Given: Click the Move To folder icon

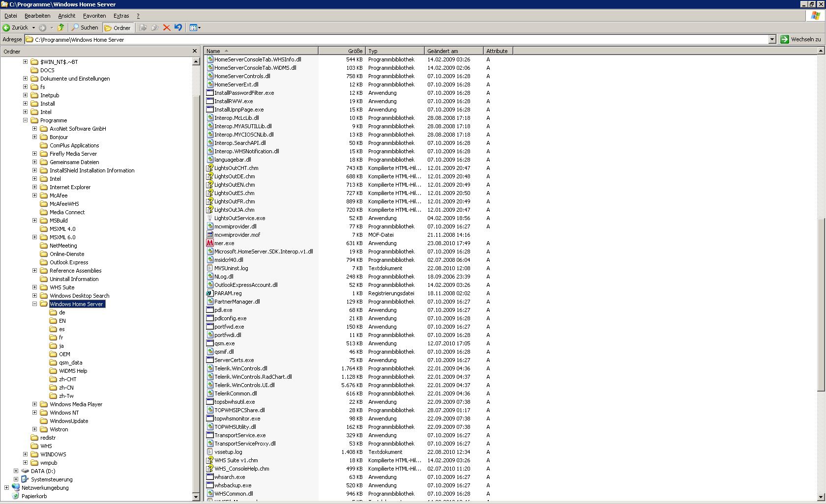Looking at the screenshot, I should (x=143, y=28).
